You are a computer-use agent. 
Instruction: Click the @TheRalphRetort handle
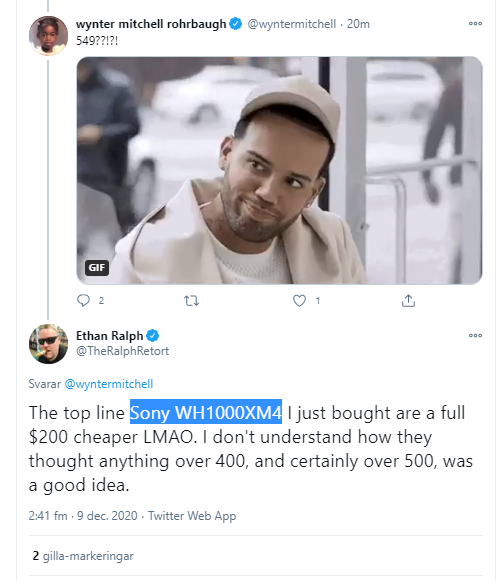coord(122,351)
